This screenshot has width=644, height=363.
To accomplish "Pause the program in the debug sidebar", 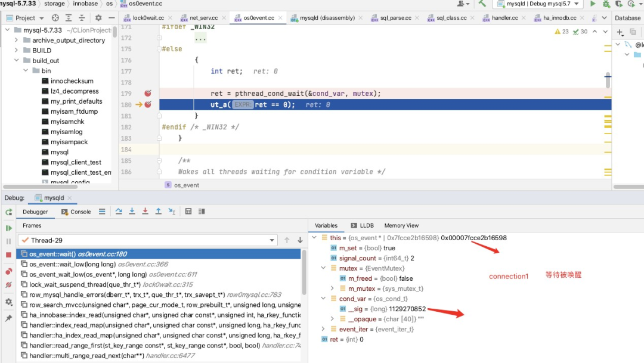I will pos(8,241).
